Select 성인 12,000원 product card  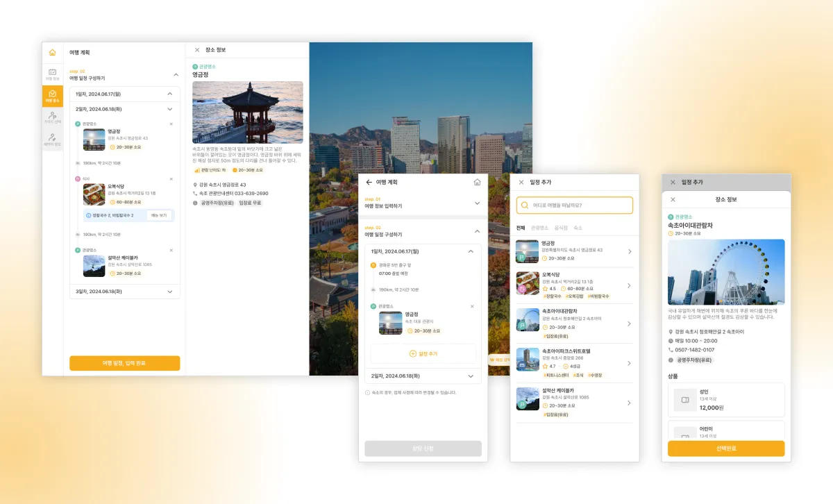coord(726,400)
